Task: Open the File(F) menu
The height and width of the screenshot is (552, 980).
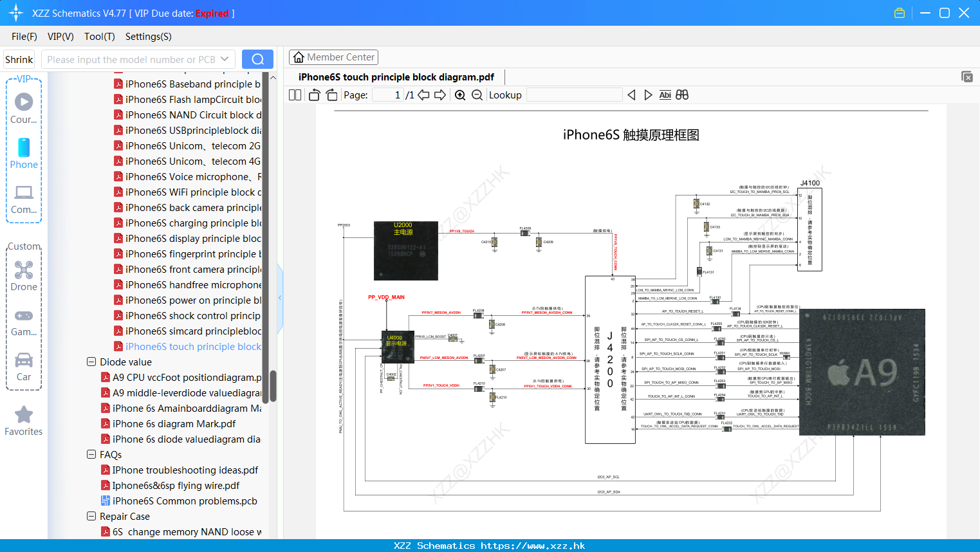Action: coord(24,37)
